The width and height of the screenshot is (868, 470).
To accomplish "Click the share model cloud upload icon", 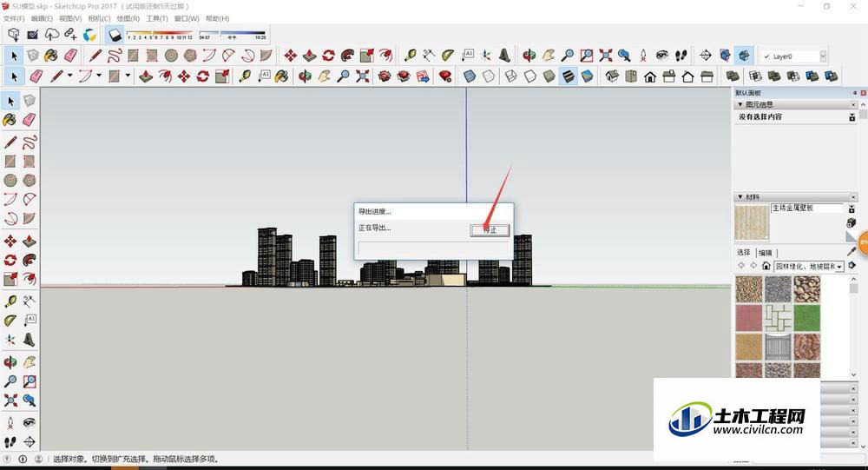I will click(51, 35).
